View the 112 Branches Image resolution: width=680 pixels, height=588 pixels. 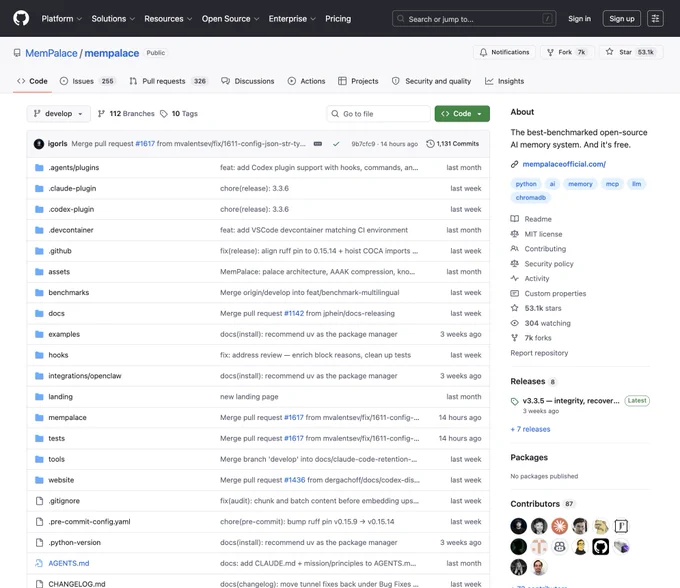click(x=126, y=114)
